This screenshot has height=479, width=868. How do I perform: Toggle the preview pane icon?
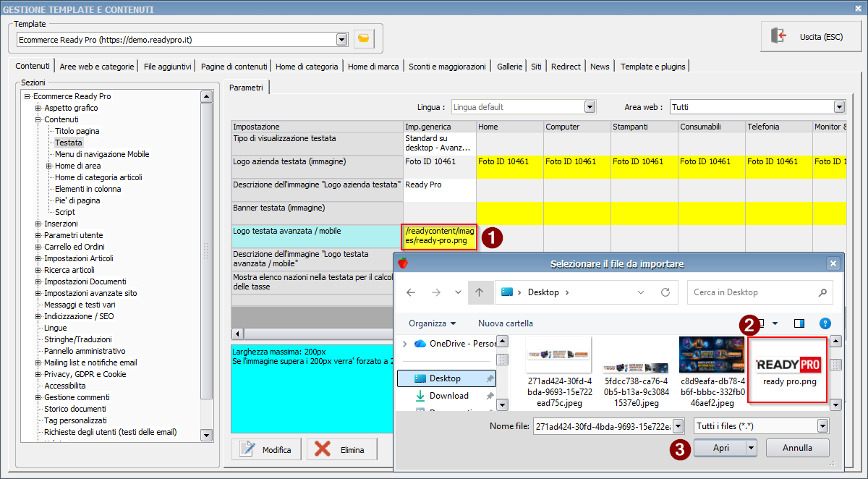799,323
